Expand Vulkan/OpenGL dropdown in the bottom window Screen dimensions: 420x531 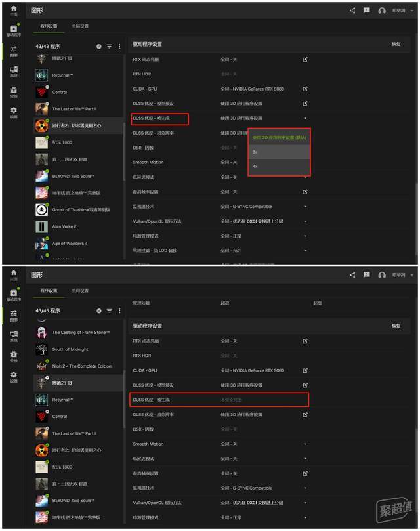coord(305,503)
